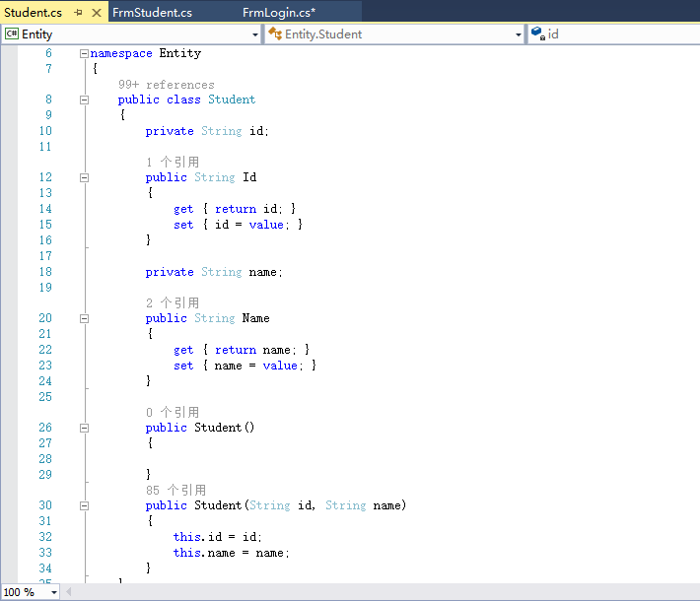Open the '85 个引用' CodeLens link
Viewport: 700px width, 601px height.
pos(175,491)
